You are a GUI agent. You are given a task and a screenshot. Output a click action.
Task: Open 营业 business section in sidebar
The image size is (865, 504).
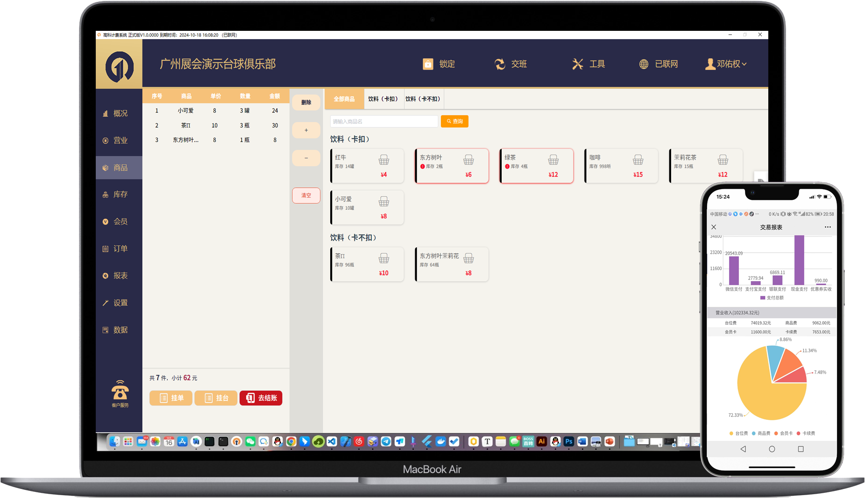pyautogui.click(x=119, y=141)
